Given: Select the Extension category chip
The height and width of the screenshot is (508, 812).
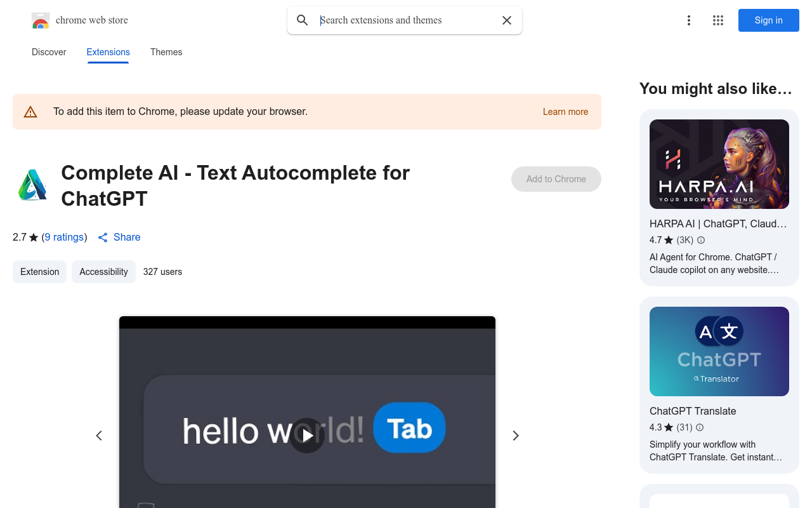Looking at the screenshot, I should coord(39,272).
